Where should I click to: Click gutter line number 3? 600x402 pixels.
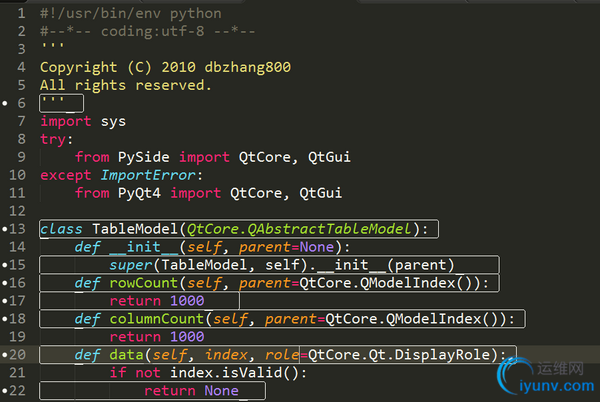point(21,49)
